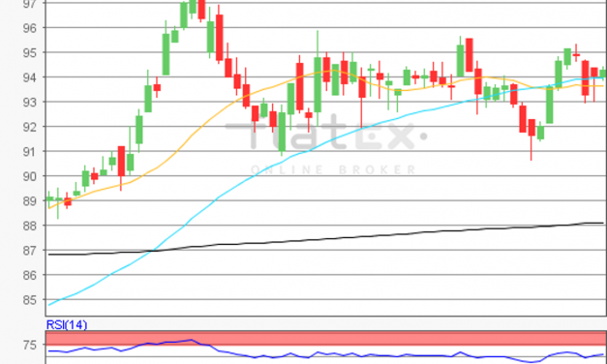607x364 pixels.
Task: Click the 87 price axis label
Action: click(31, 251)
